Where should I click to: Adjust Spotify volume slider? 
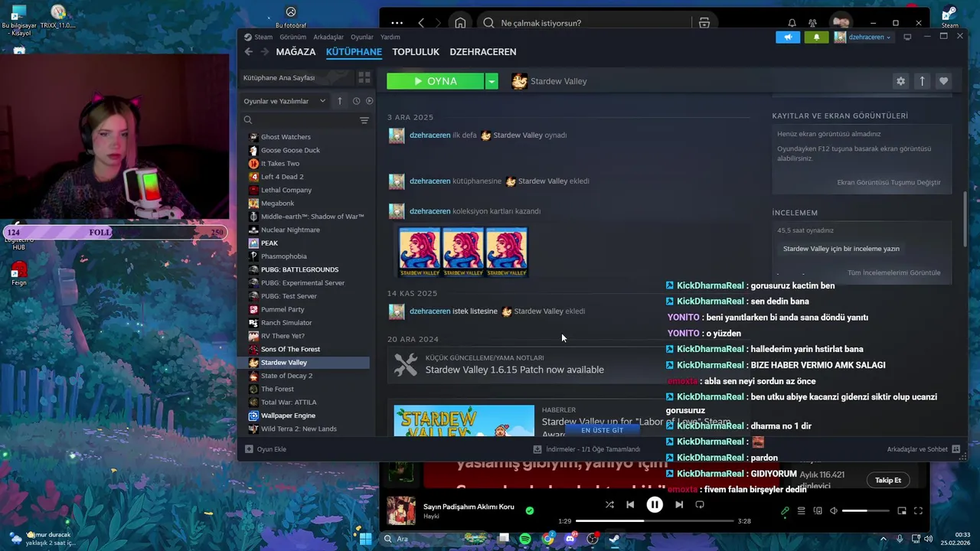click(x=865, y=511)
